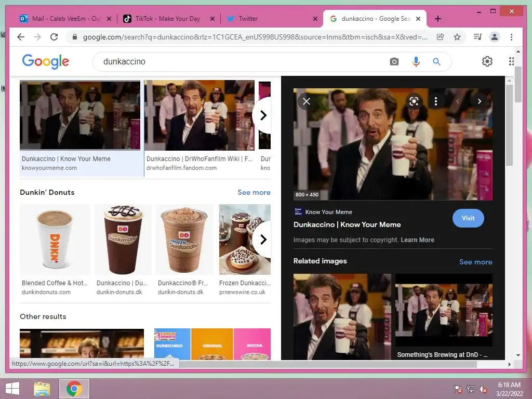Start voice search with microphone icon
This screenshot has width=532, height=399.
click(x=416, y=62)
